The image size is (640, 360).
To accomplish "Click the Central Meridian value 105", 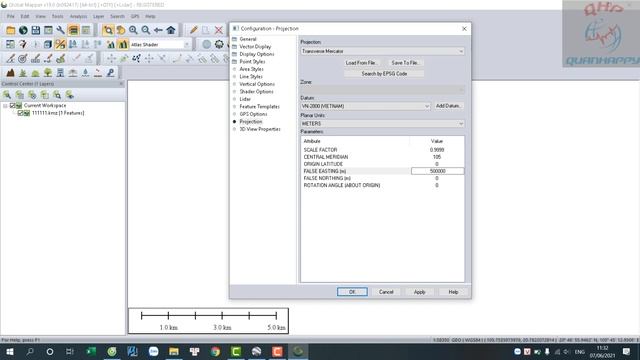I will coord(437,157).
